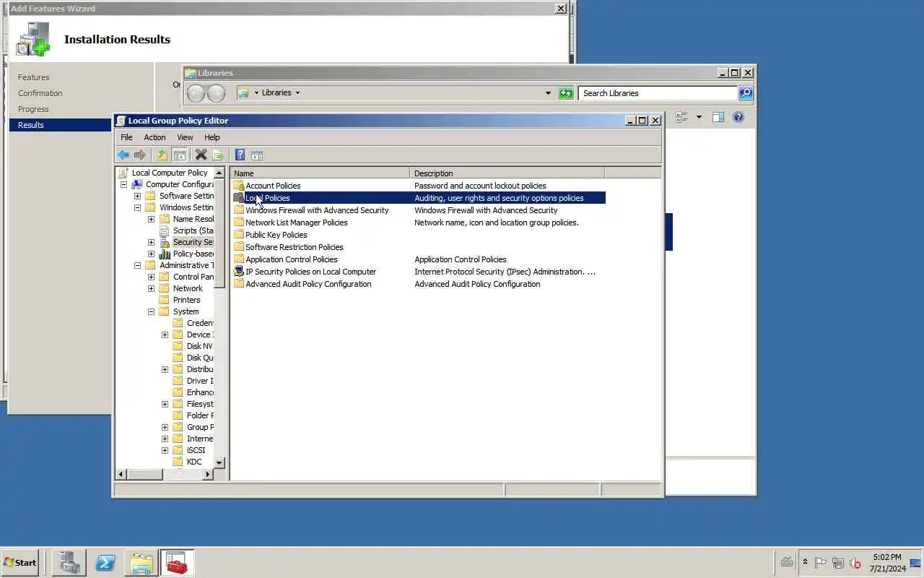Image resolution: width=924 pixels, height=578 pixels.
Task: Select Confirmation step in the wizard
Action: coord(40,93)
